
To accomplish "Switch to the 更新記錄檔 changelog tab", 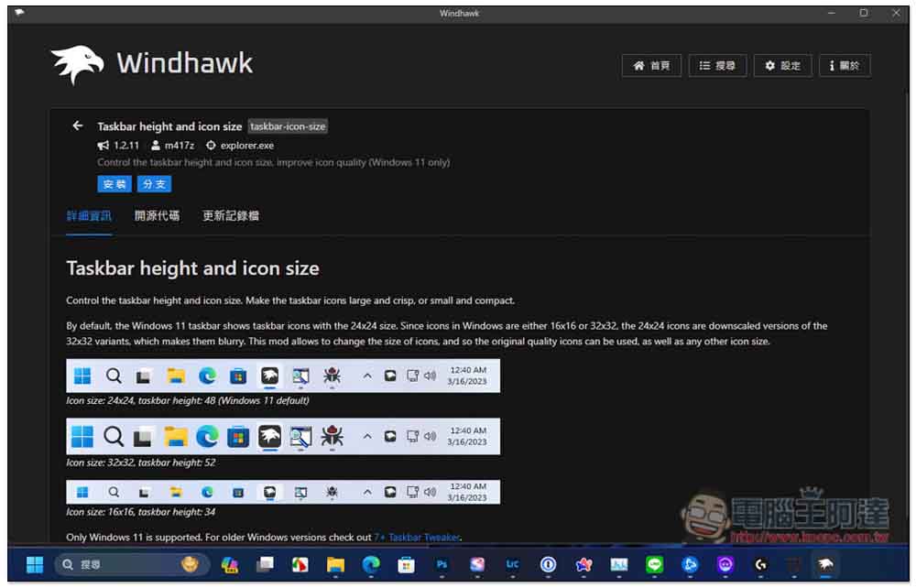I will pos(231,216).
